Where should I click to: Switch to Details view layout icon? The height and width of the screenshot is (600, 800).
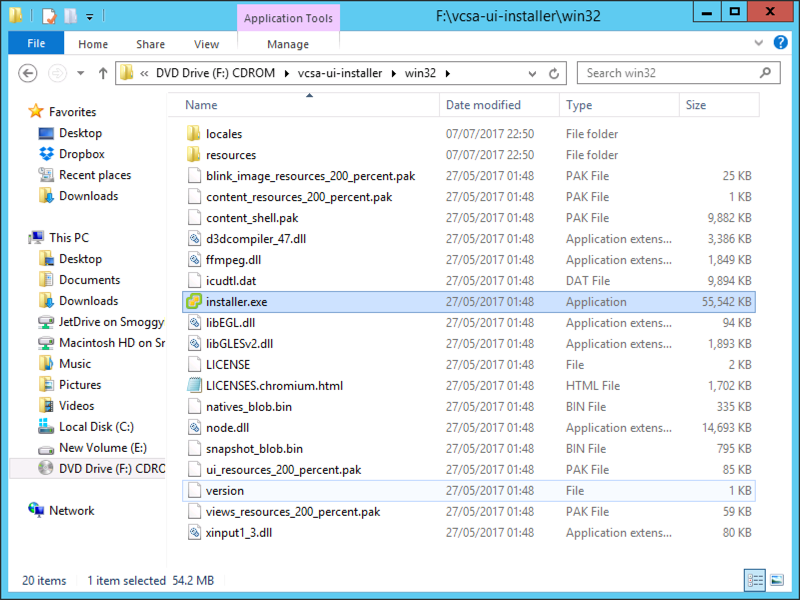click(755, 580)
